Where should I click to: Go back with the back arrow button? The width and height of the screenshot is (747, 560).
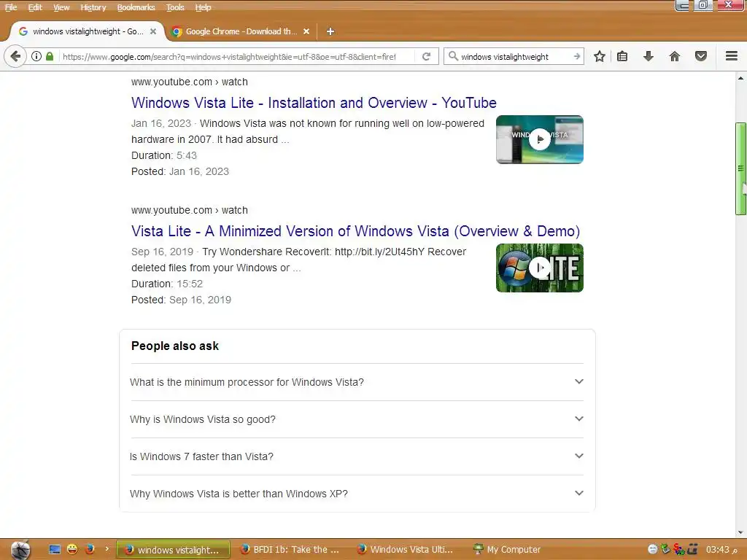(15, 56)
